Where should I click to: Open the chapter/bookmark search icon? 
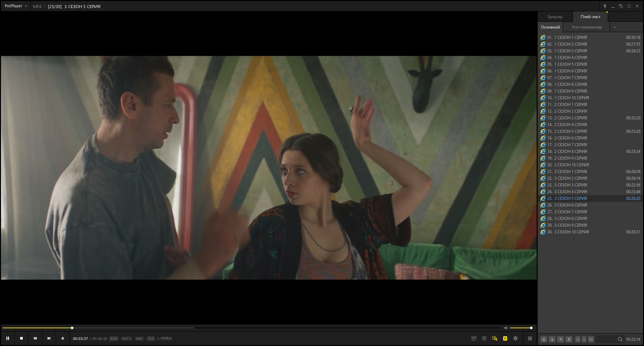click(x=495, y=338)
